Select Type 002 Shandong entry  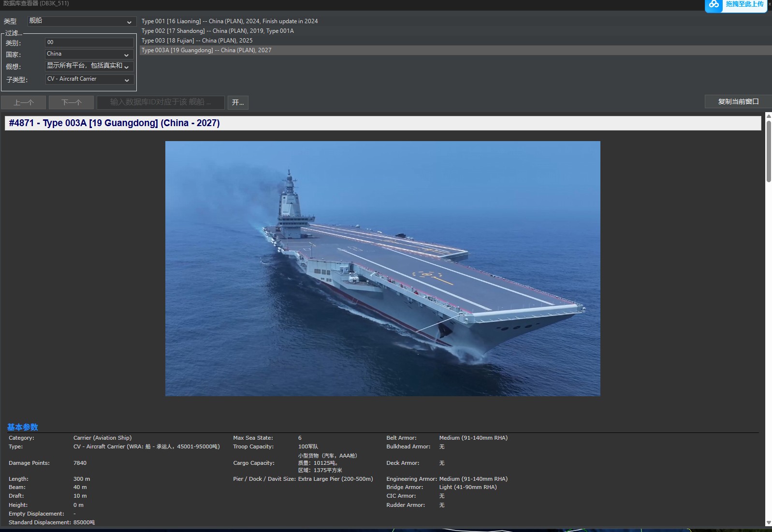tap(218, 31)
